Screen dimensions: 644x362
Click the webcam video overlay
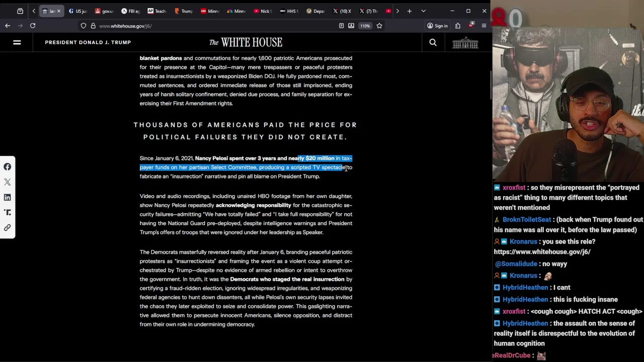[568, 104]
